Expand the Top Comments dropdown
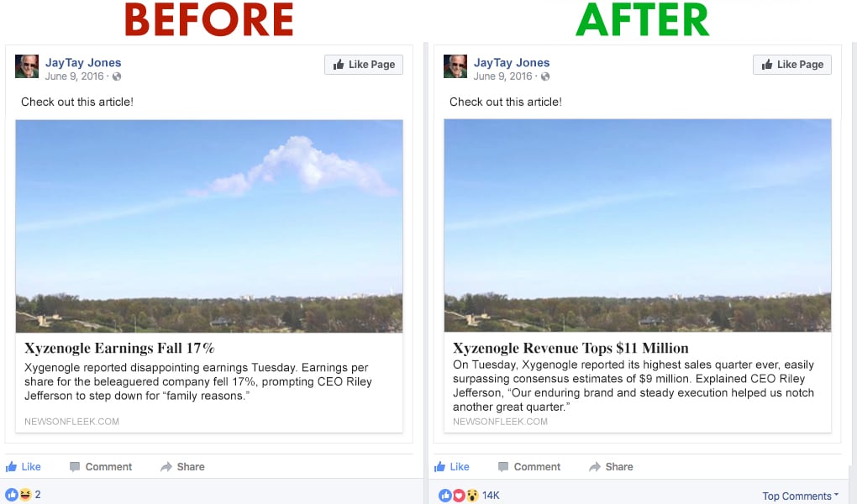This screenshot has width=857, height=504. [x=800, y=496]
